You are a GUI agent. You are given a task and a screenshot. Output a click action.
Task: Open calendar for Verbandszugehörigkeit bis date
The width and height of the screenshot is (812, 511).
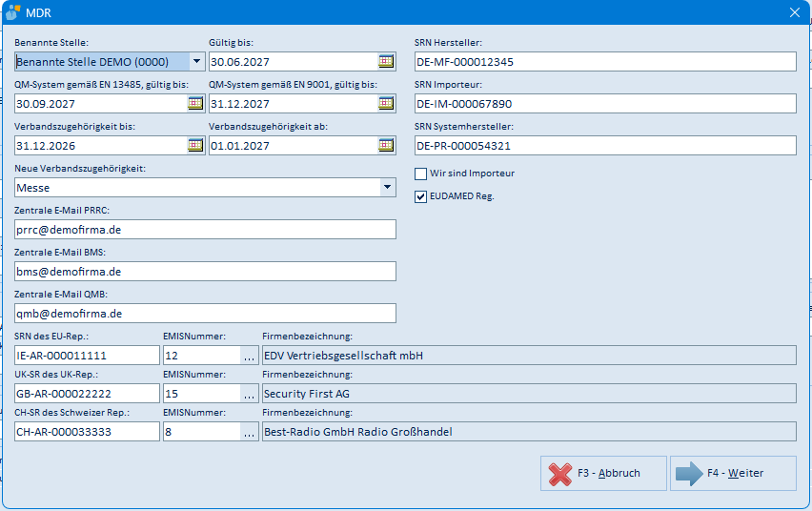[x=195, y=145]
